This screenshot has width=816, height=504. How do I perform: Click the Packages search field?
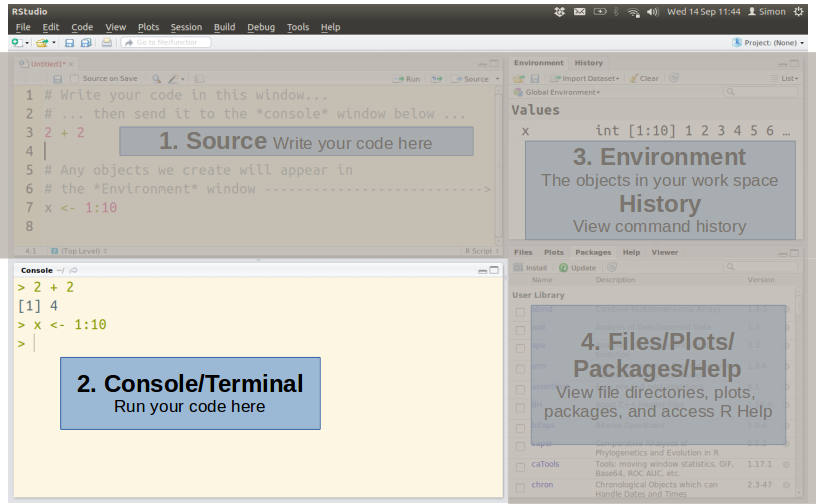coord(760,267)
